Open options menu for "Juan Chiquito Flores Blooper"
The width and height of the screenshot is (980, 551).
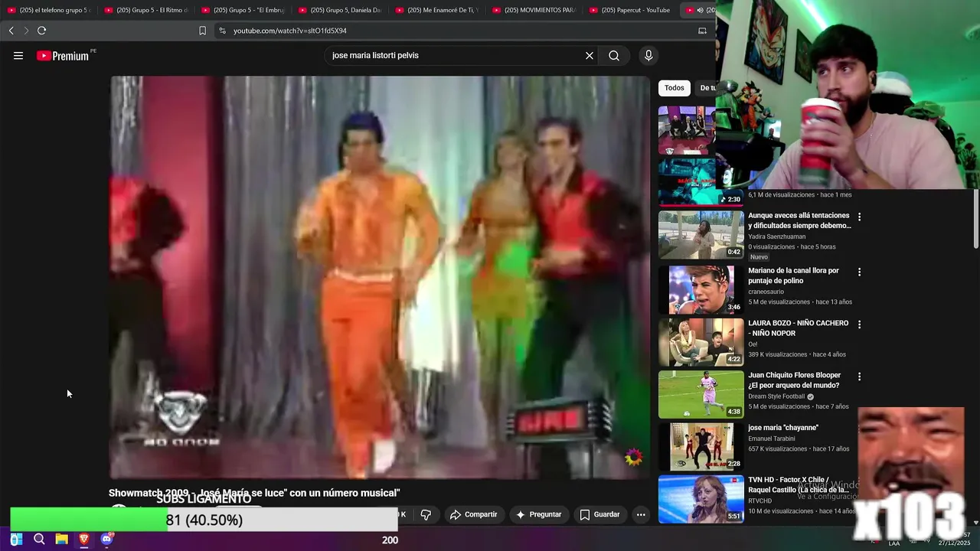[859, 377]
